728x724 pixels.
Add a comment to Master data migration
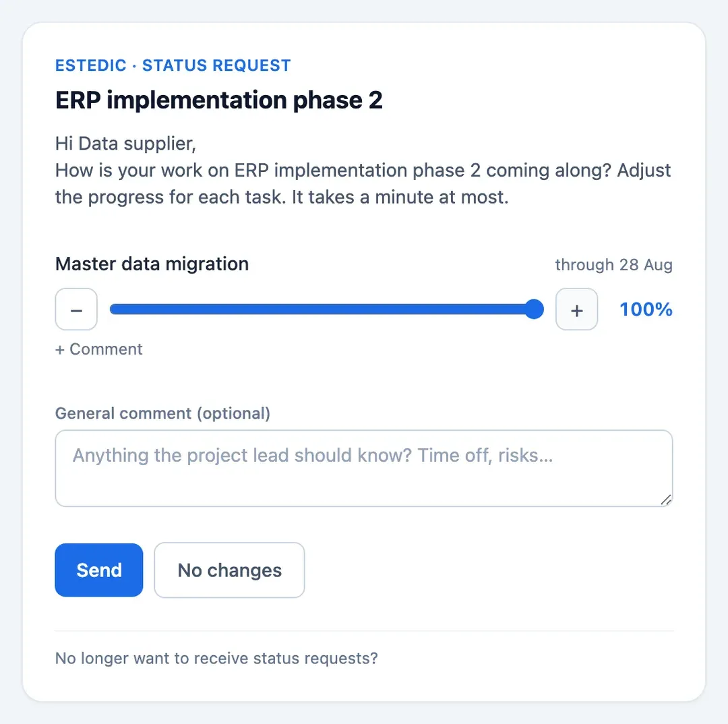point(98,349)
